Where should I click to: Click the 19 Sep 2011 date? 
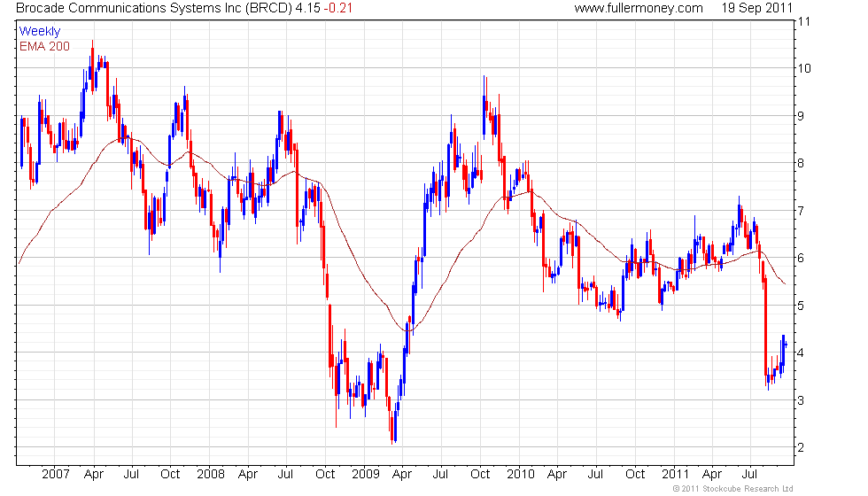click(755, 8)
